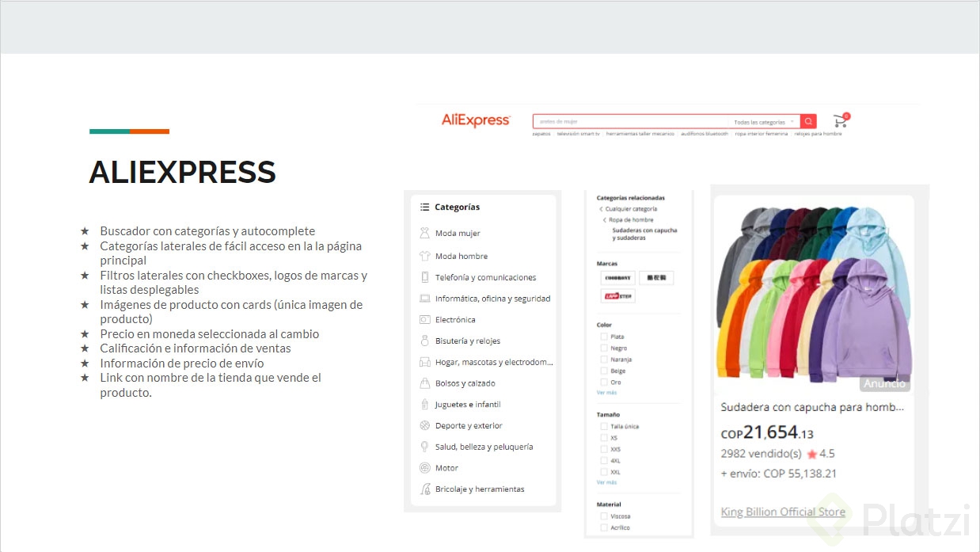
Task: Open the Sudadera con capucha product title
Action: coord(812,407)
